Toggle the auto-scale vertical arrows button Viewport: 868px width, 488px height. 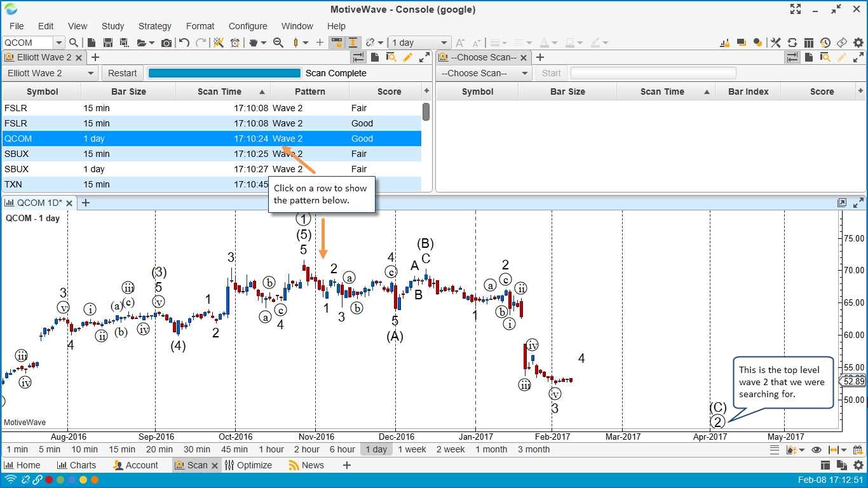tap(353, 43)
